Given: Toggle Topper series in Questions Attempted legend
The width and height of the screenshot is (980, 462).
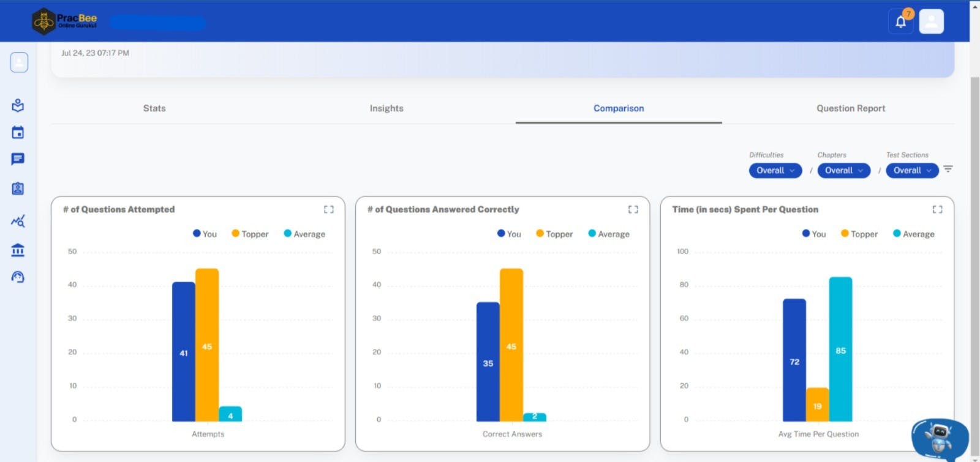Looking at the screenshot, I should pyautogui.click(x=250, y=234).
